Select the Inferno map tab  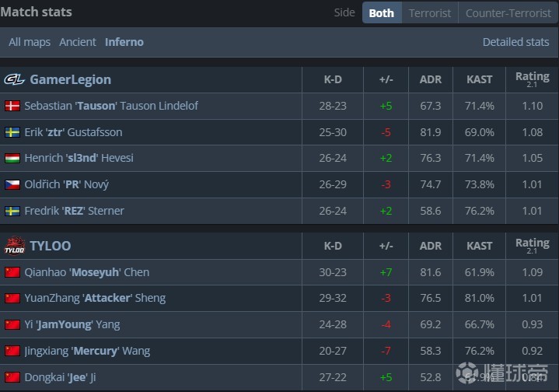tap(124, 42)
